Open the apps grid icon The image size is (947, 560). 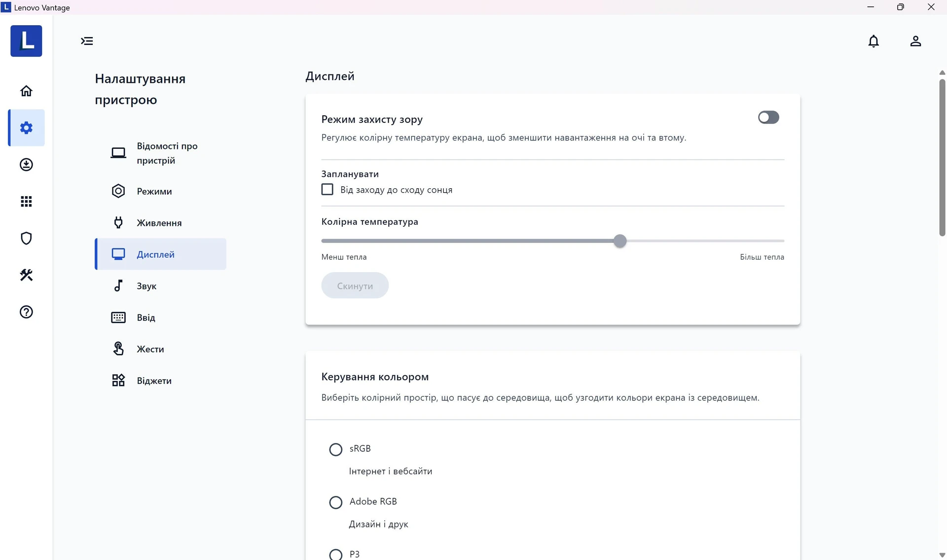point(26,201)
